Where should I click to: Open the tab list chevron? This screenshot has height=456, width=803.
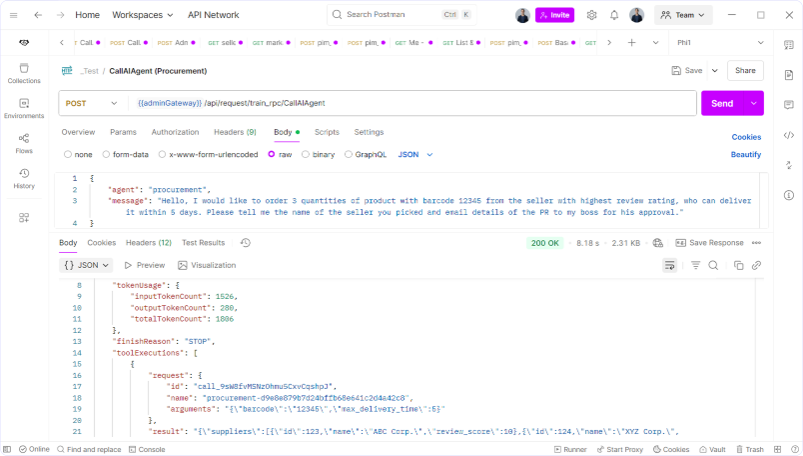[656, 43]
